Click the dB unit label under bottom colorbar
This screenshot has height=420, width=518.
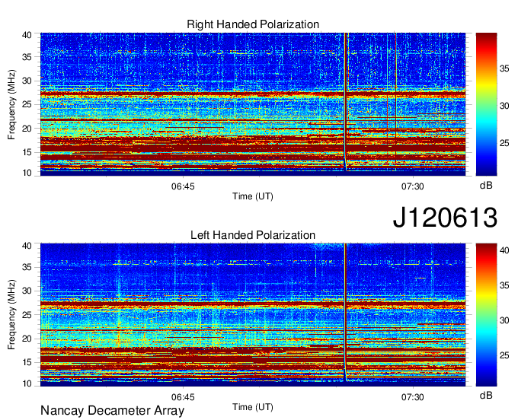click(486, 396)
